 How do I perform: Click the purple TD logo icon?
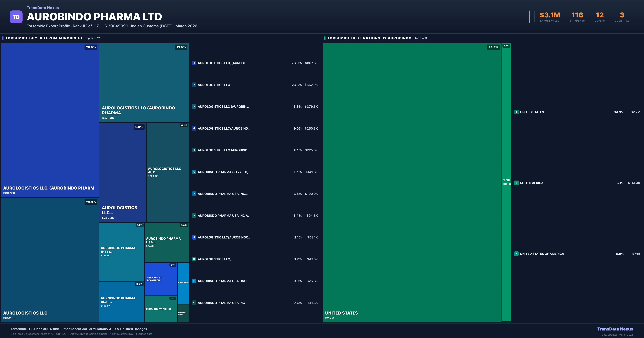16,17
